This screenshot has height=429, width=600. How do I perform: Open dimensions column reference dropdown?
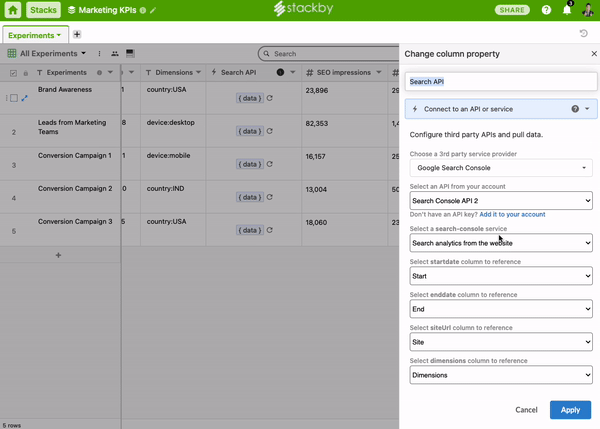click(x=501, y=375)
